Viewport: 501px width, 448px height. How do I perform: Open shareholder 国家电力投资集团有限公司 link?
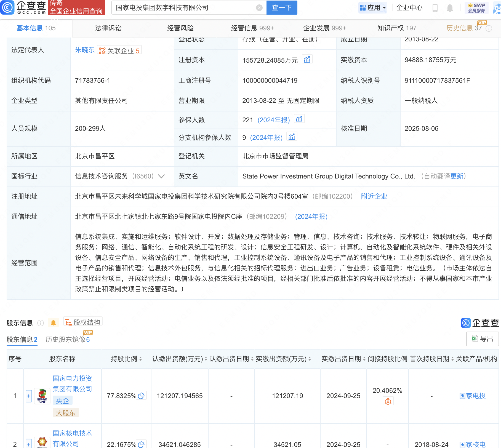click(72, 383)
